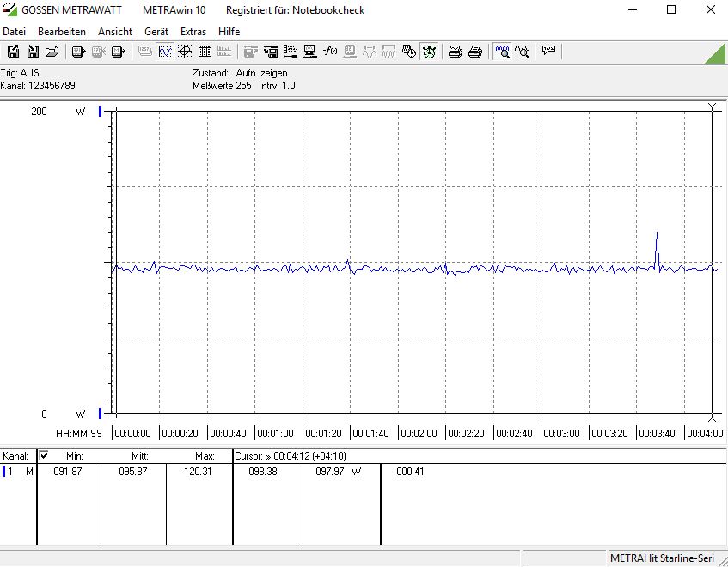Switch to the table view icon
This screenshot has width=728, height=567.
click(205, 52)
